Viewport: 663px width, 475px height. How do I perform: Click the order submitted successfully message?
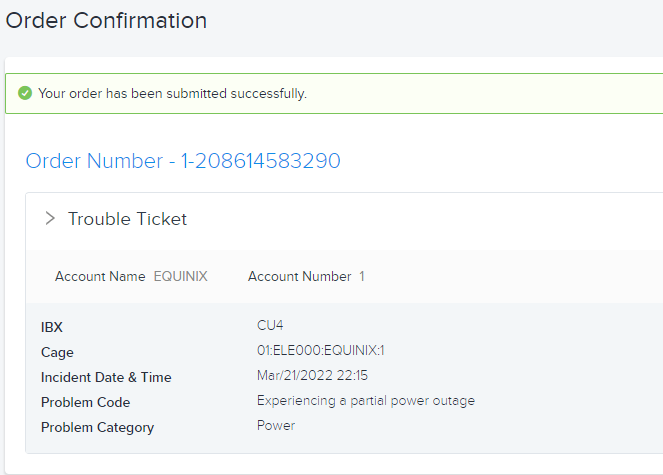(x=172, y=93)
